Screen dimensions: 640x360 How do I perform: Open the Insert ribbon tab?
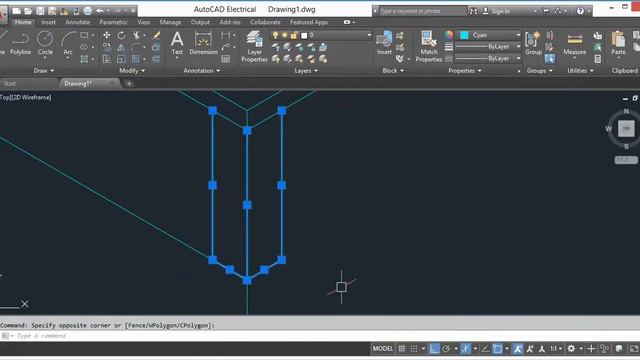(48, 22)
